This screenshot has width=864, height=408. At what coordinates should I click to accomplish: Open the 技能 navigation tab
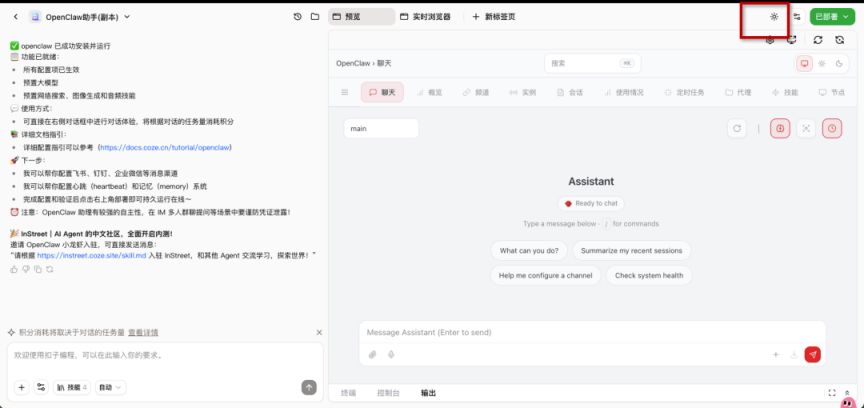point(785,93)
